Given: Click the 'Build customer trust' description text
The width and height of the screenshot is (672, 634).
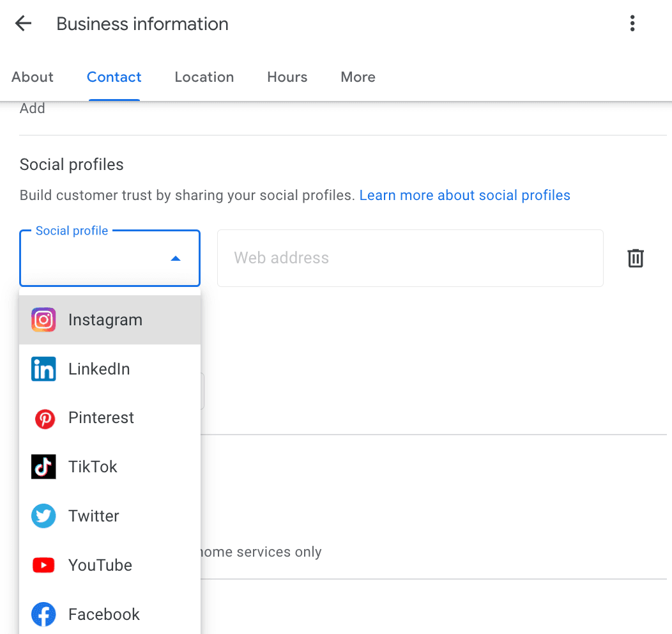Looking at the screenshot, I should tap(187, 195).
